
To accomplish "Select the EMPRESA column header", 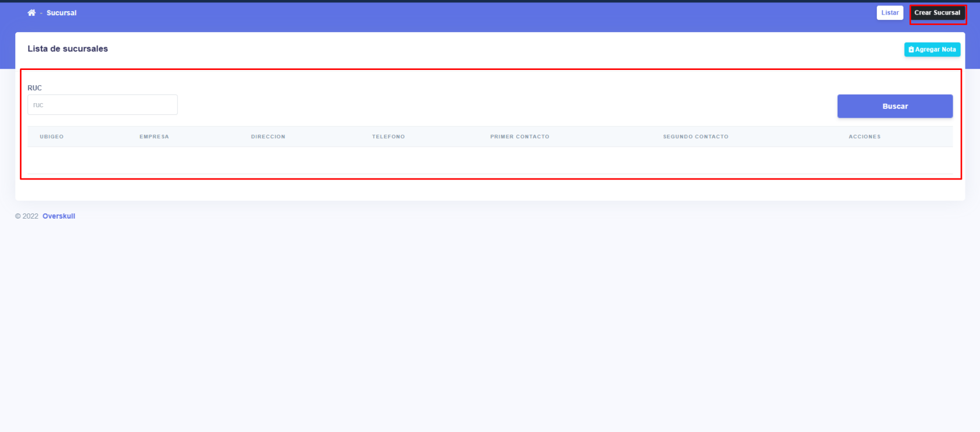I will click(154, 136).
